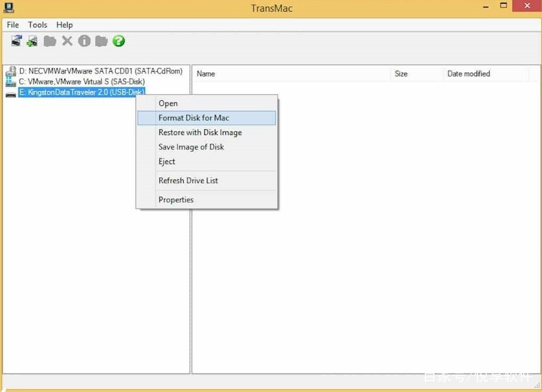Image resolution: width=542 pixels, height=392 pixels.
Task: Click the first grayed folder toolbar icon
Action: 50,41
